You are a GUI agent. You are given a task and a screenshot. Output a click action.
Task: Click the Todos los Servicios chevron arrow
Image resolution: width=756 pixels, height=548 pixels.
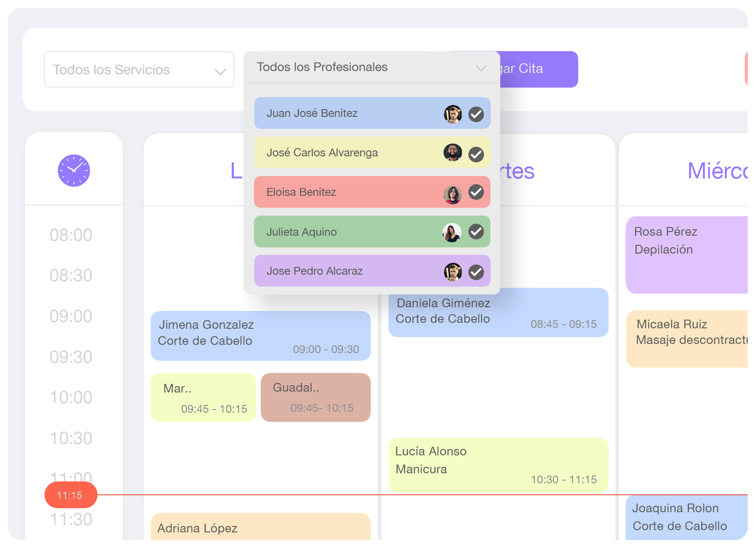click(x=220, y=72)
